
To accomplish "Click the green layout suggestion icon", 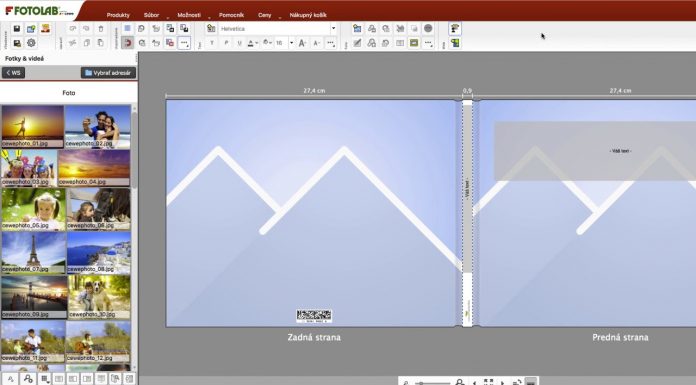I will [455, 43].
